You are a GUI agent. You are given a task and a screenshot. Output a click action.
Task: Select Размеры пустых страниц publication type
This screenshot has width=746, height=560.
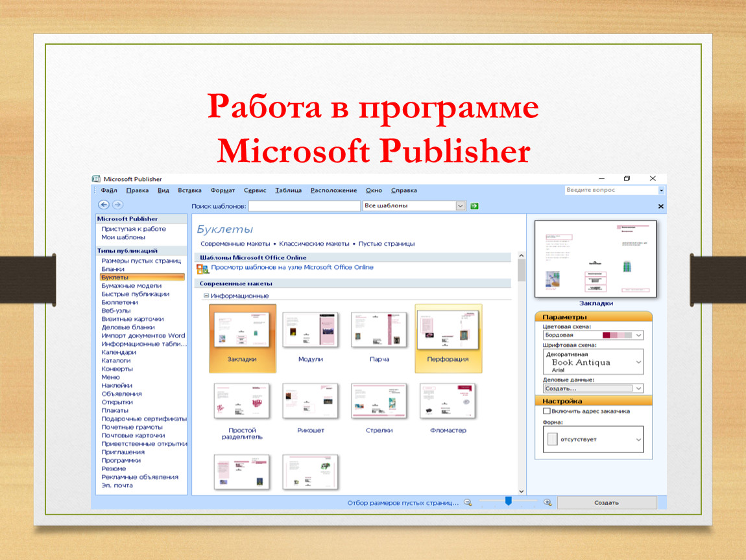(141, 261)
